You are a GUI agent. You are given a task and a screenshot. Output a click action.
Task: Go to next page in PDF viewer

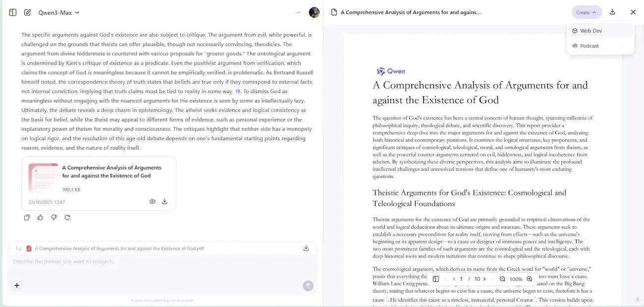point(484,279)
